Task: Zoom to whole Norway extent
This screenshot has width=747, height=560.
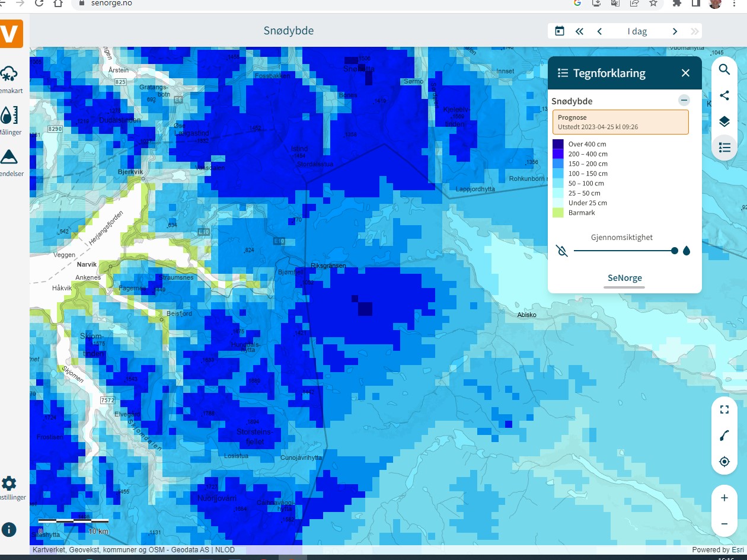Action: coord(724,436)
